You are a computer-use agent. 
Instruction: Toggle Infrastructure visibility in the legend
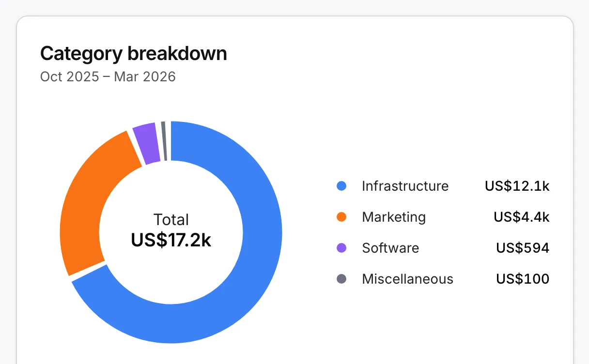(x=405, y=186)
